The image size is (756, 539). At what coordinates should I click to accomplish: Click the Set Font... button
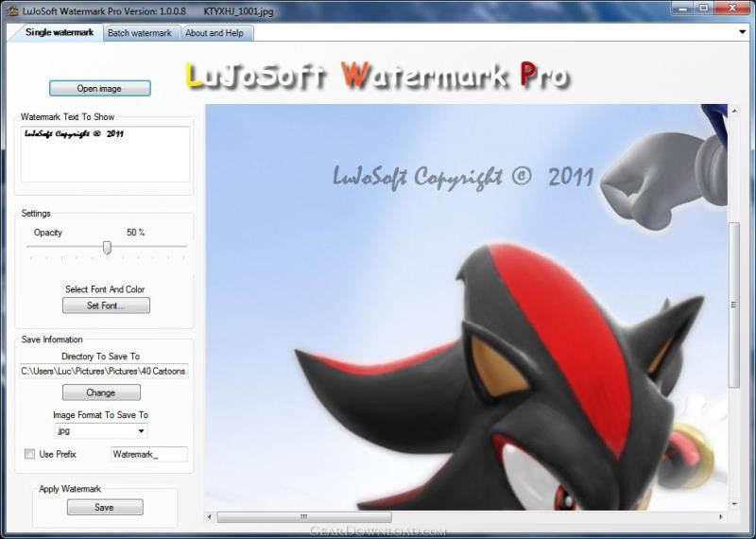(106, 305)
